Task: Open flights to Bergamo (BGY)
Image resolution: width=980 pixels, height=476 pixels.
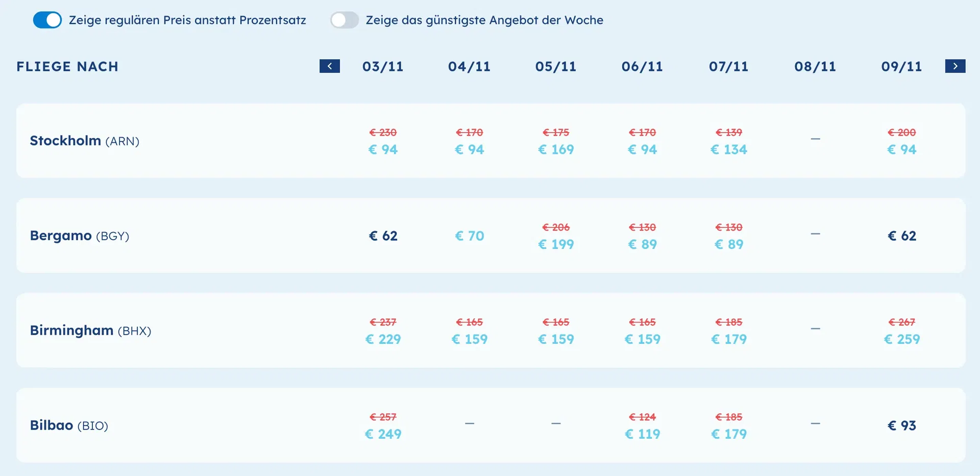Action: click(x=80, y=235)
